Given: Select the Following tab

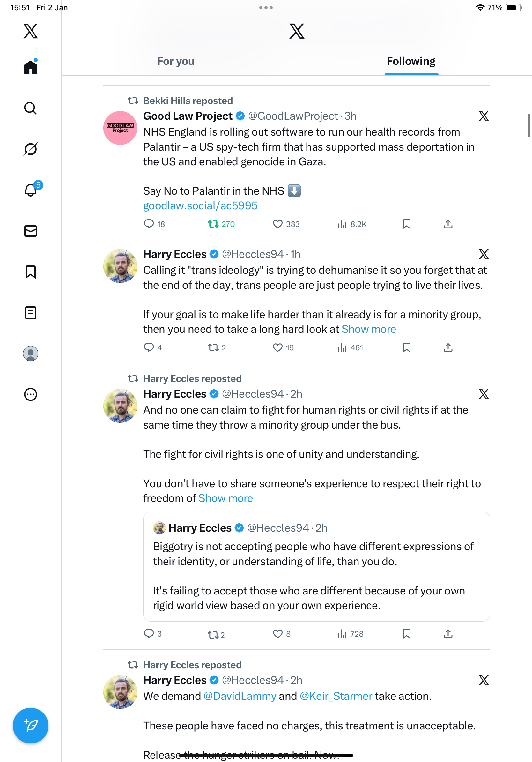Looking at the screenshot, I should [411, 61].
